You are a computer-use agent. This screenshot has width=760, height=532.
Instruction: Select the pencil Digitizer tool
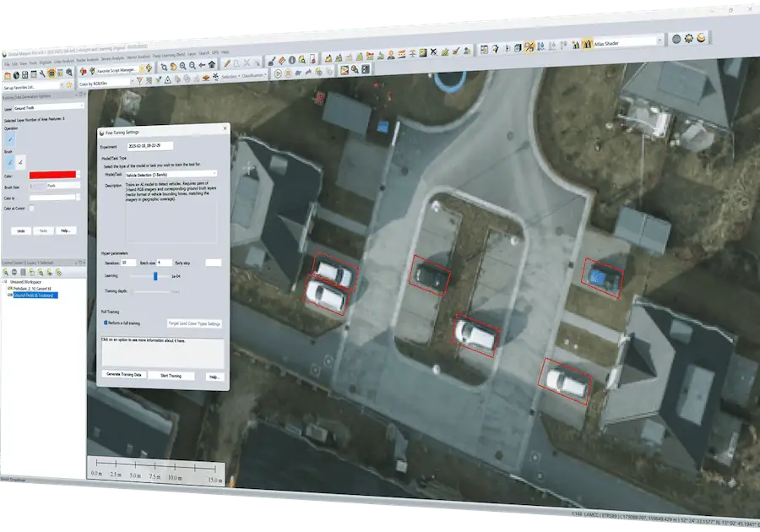227,63
